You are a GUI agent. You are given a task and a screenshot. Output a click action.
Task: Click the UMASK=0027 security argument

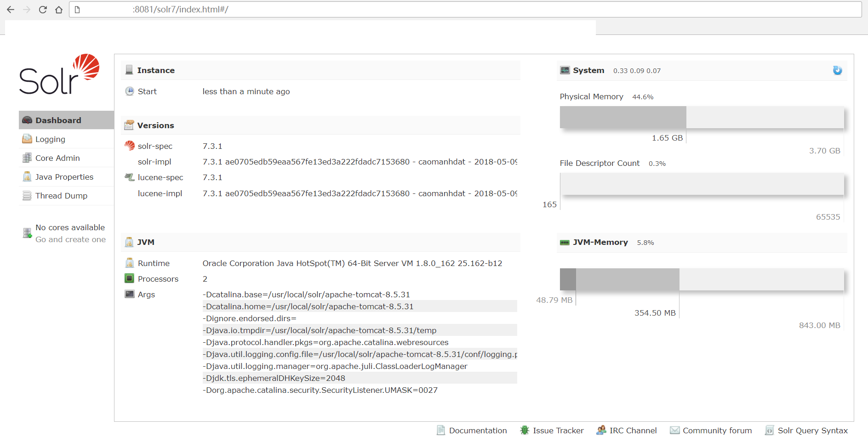(x=320, y=390)
